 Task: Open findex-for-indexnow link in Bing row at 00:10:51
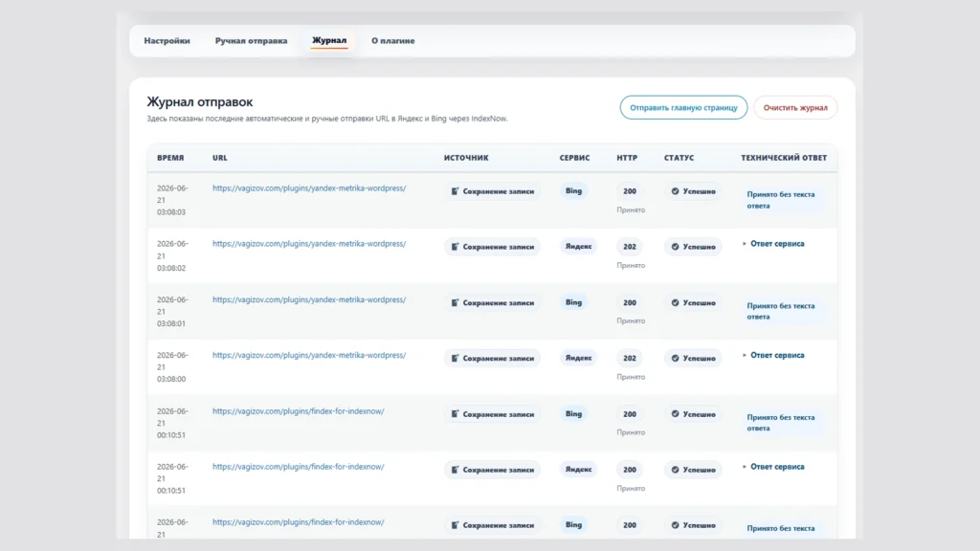[x=299, y=411]
